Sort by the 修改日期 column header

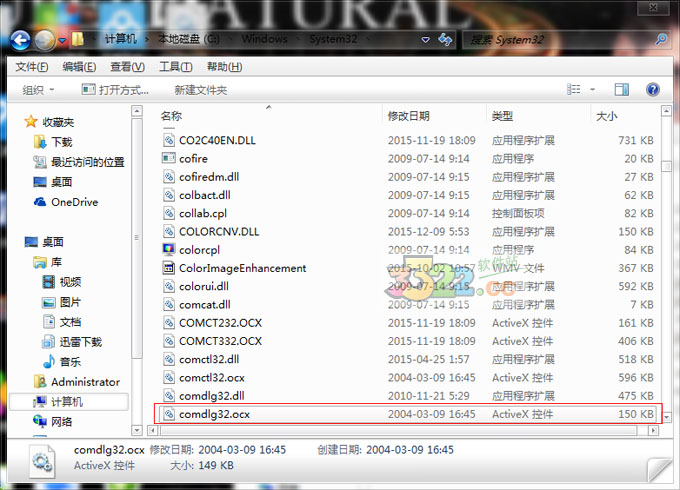[409, 116]
